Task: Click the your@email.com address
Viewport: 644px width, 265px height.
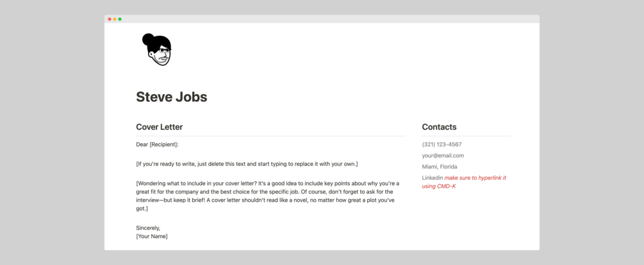Action: pyautogui.click(x=443, y=156)
